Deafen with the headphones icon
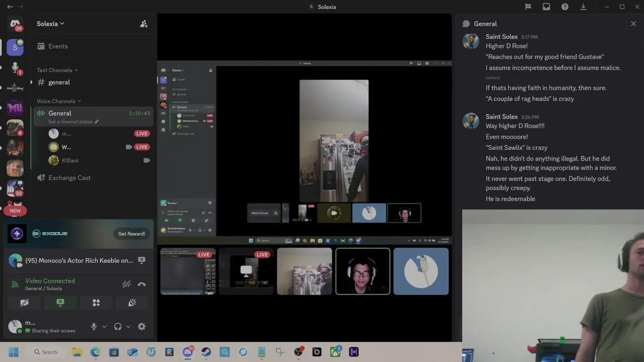 point(118,326)
